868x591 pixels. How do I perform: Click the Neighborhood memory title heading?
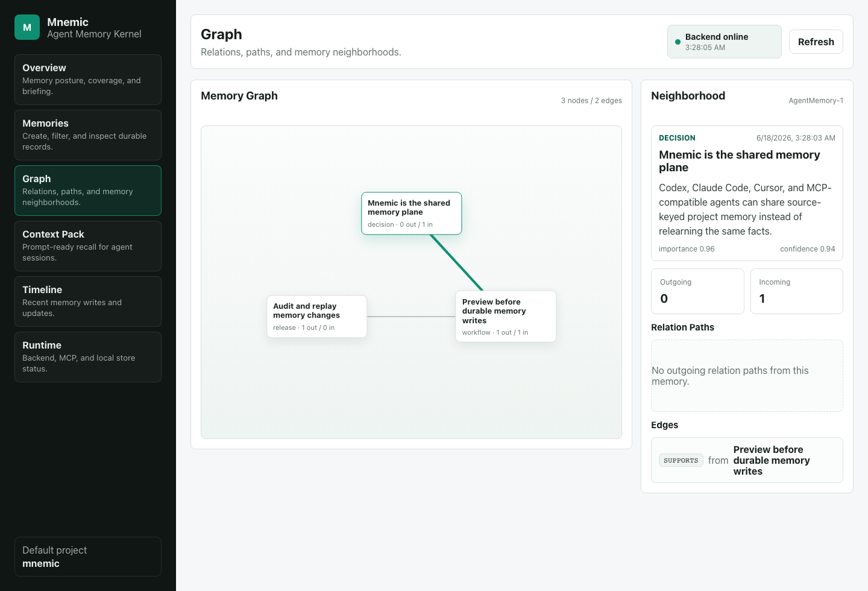coord(740,161)
